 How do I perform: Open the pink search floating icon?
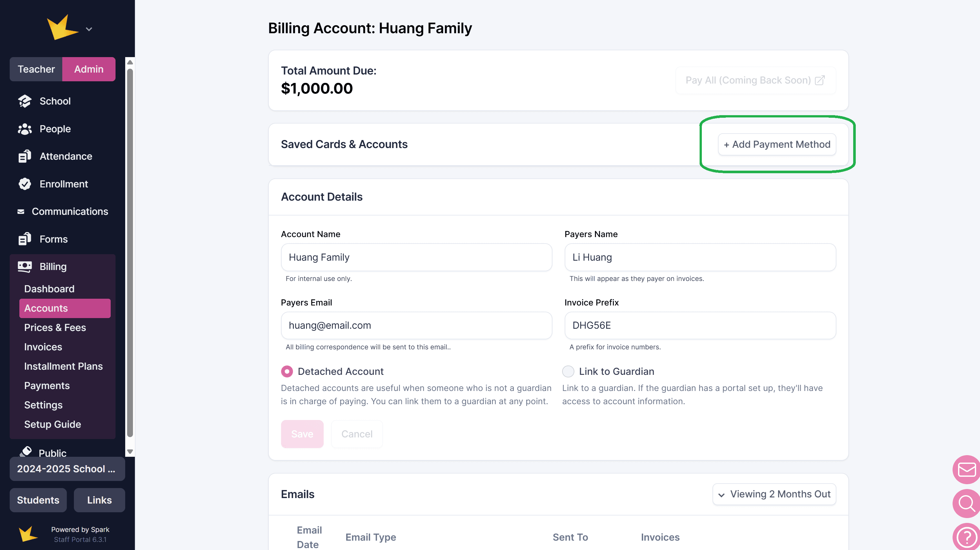point(966,503)
